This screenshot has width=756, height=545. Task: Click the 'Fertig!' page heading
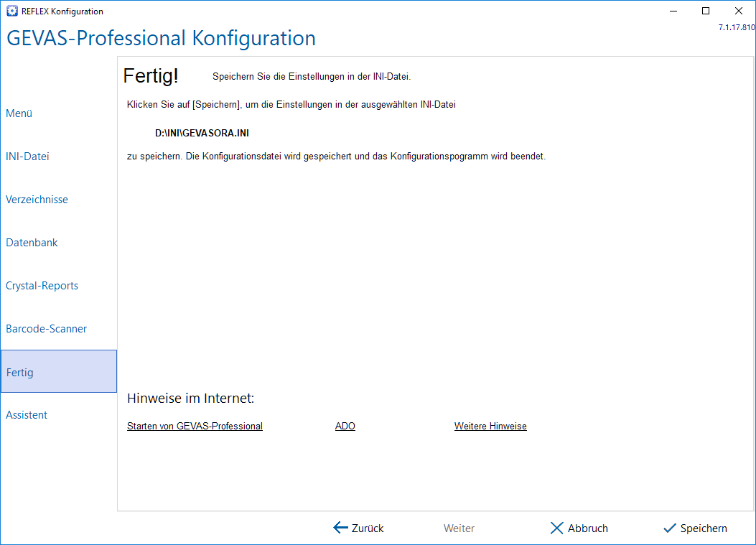pos(151,75)
